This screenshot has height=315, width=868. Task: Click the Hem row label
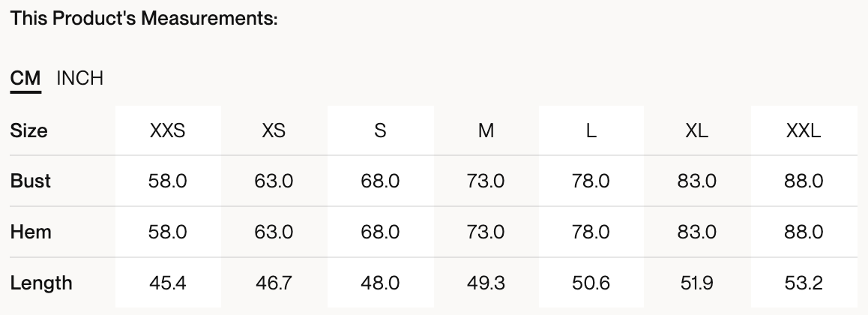point(31,232)
